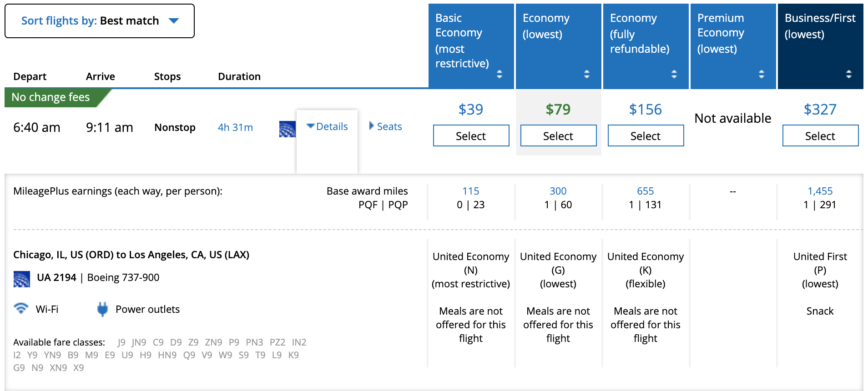The height and width of the screenshot is (391, 868).
Task: Click the United logo next to UA 2194
Action: tap(21, 279)
